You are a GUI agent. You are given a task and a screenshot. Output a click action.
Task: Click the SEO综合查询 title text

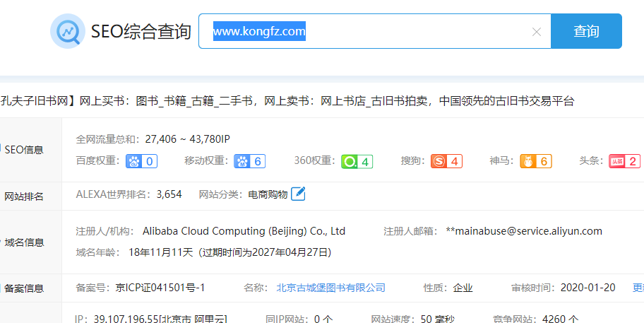[x=141, y=32]
